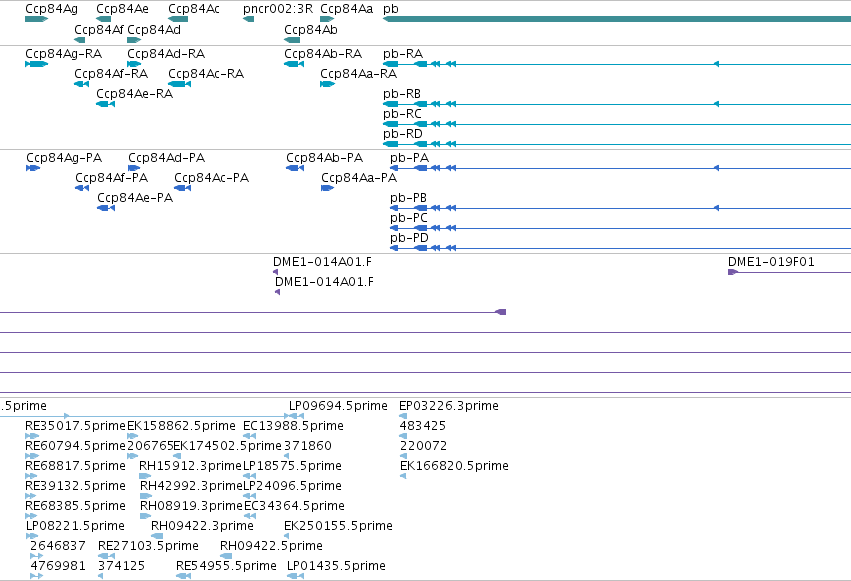Image resolution: width=851 pixels, height=581 pixels.
Task: Open the pb-RD transcript label
Action: [403, 134]
